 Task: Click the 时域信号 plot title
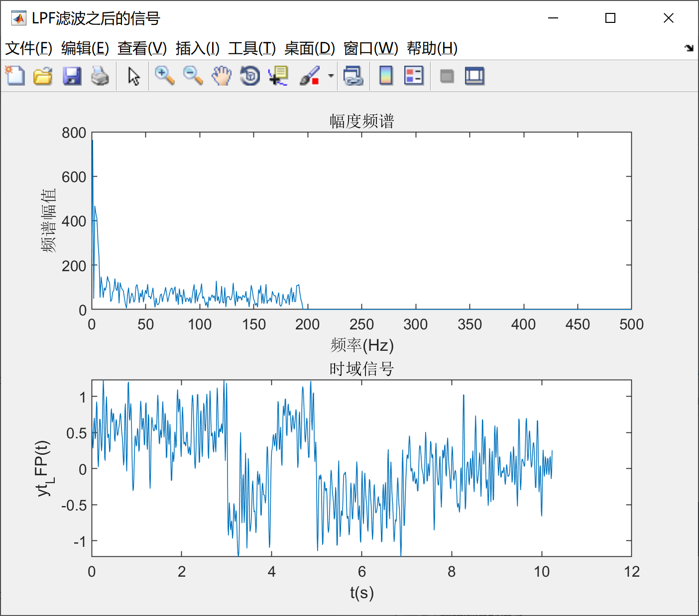[x=361, y=369]
